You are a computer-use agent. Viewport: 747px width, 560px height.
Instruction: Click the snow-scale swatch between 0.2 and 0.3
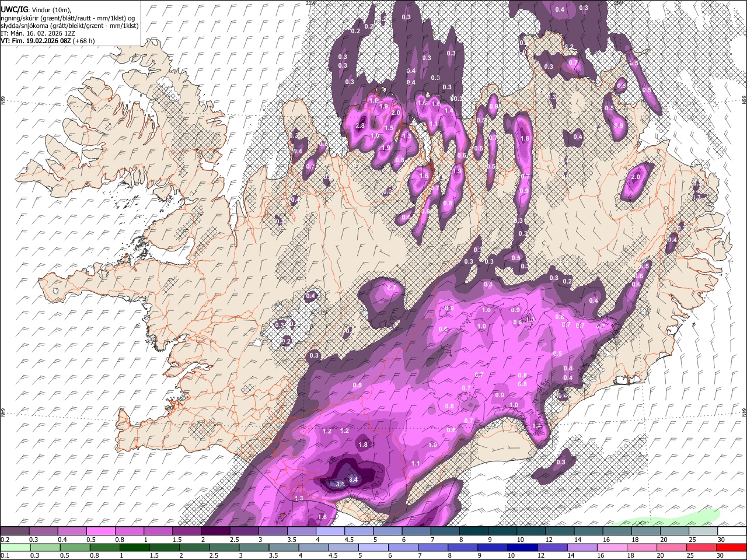click(15, 531)
